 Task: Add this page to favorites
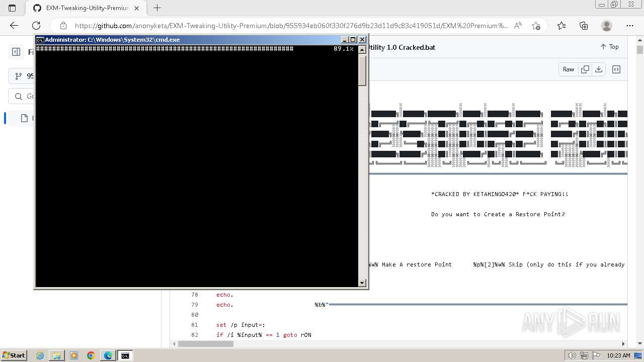[x=536, y=26]
